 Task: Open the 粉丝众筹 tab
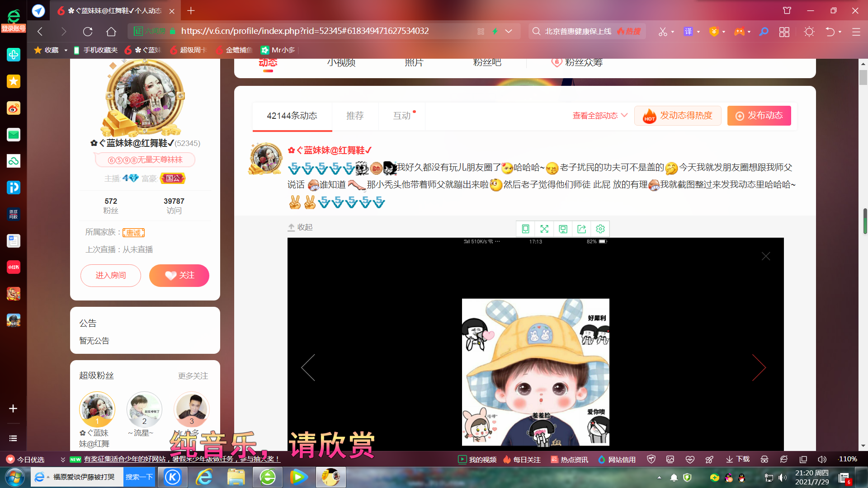coord(577,63)
